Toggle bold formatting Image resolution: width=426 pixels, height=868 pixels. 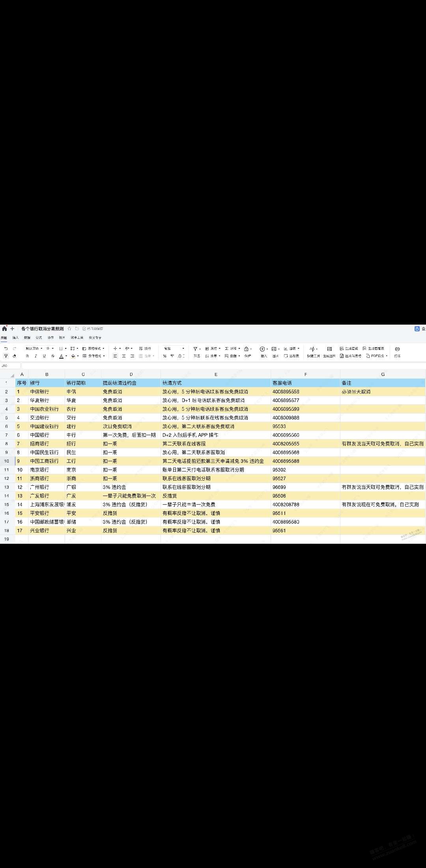[x=27, y=356]
